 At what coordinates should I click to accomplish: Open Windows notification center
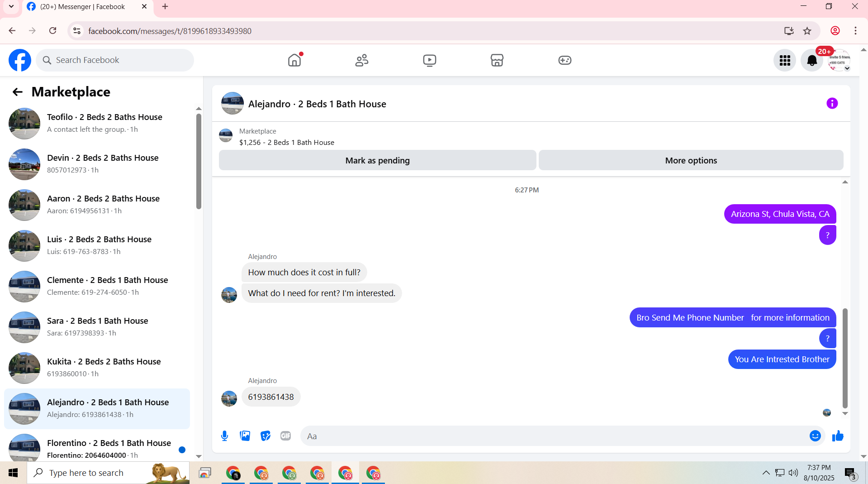(x=851, y=473)
